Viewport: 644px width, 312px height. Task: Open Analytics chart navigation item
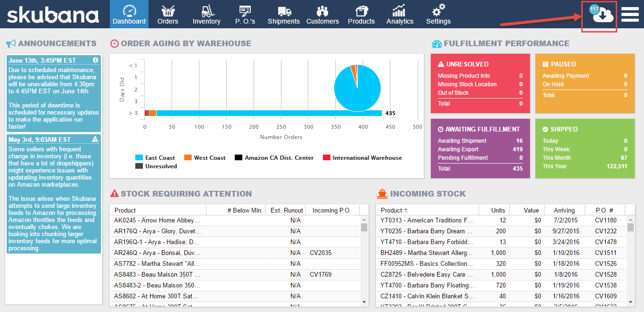click(x=400, y=14)
